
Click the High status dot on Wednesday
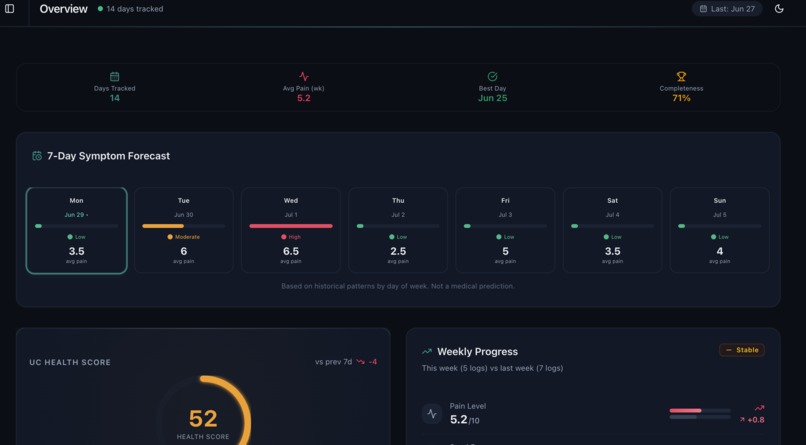(284, 237)
